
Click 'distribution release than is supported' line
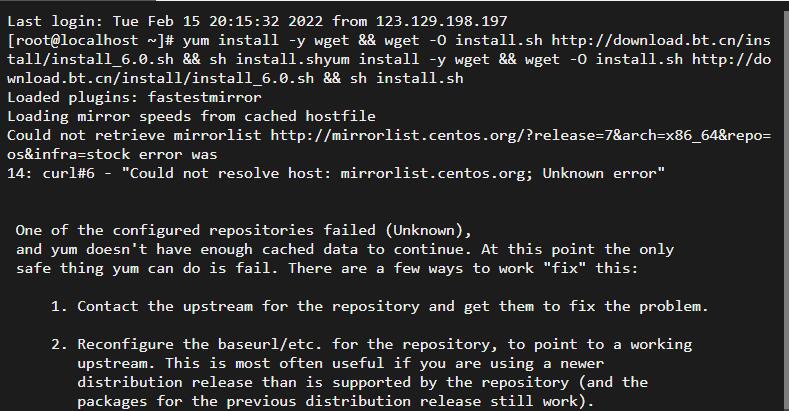pos(362,382)
